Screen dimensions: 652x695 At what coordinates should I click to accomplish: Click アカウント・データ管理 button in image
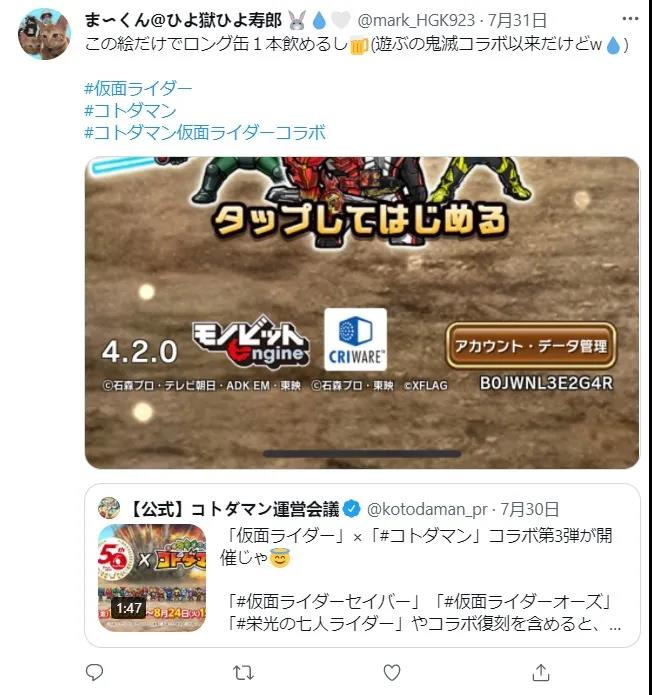click(531, 346)
